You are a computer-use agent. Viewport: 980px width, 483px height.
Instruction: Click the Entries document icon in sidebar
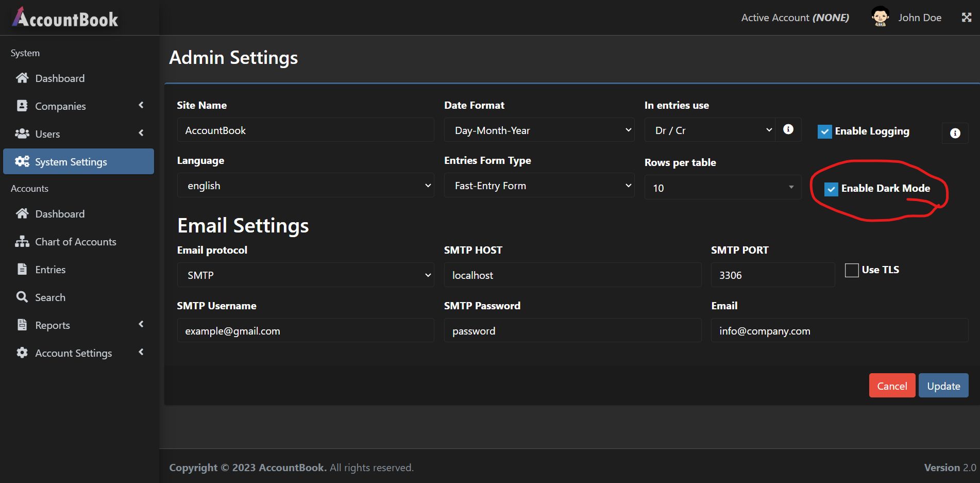click(22, 269)
